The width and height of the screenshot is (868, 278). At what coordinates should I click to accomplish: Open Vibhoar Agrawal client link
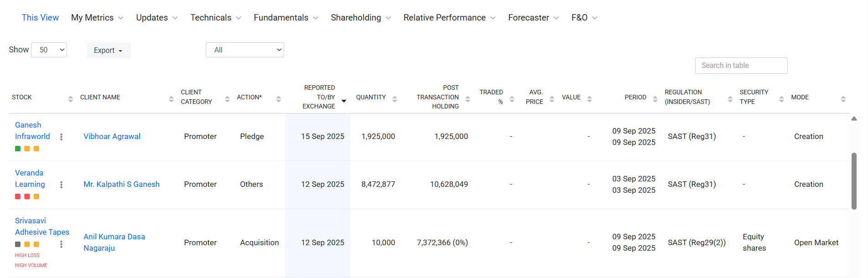pos(112,136)
